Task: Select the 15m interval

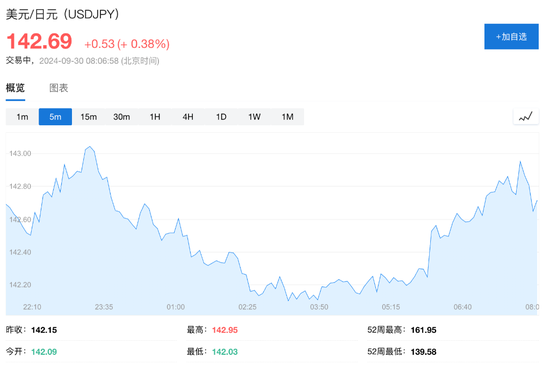Action: (x=88, y=117)
